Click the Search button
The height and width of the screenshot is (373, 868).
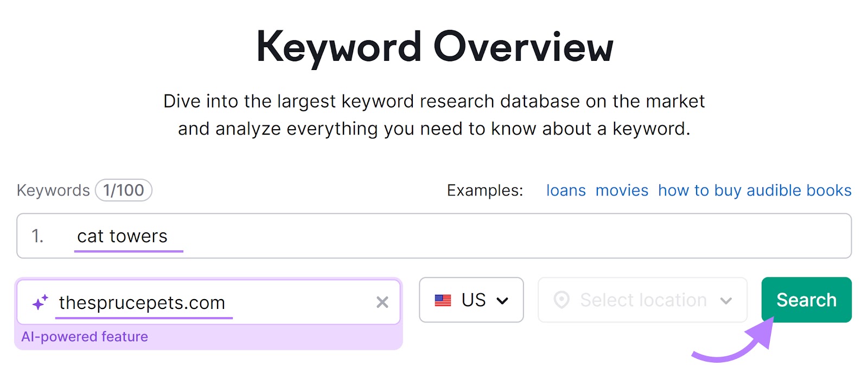pyautogui.click(x=806, y=300)
